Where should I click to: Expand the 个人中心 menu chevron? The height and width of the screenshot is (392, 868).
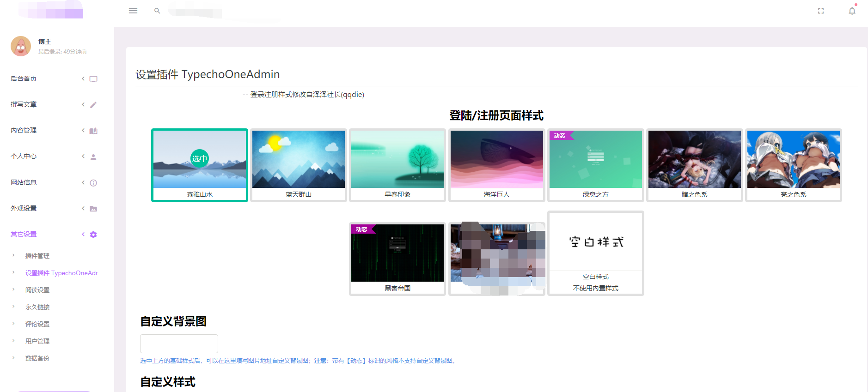point(83,157)
